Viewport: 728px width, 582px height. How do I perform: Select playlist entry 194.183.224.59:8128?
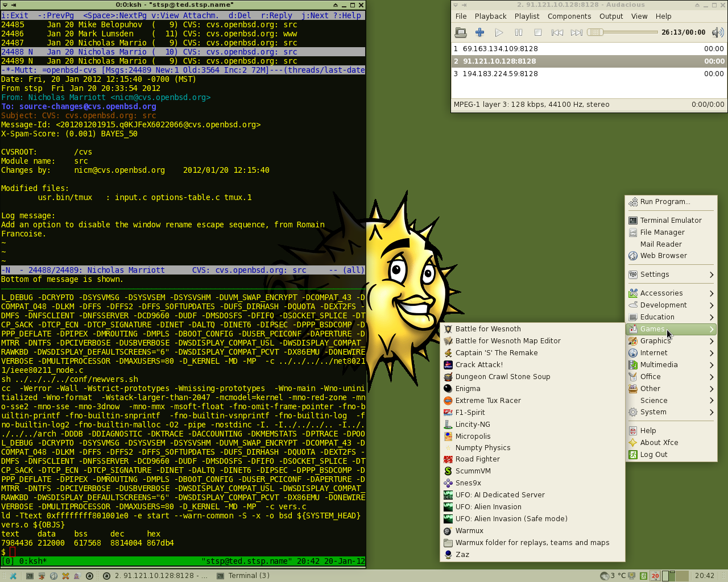click(500, 74)
